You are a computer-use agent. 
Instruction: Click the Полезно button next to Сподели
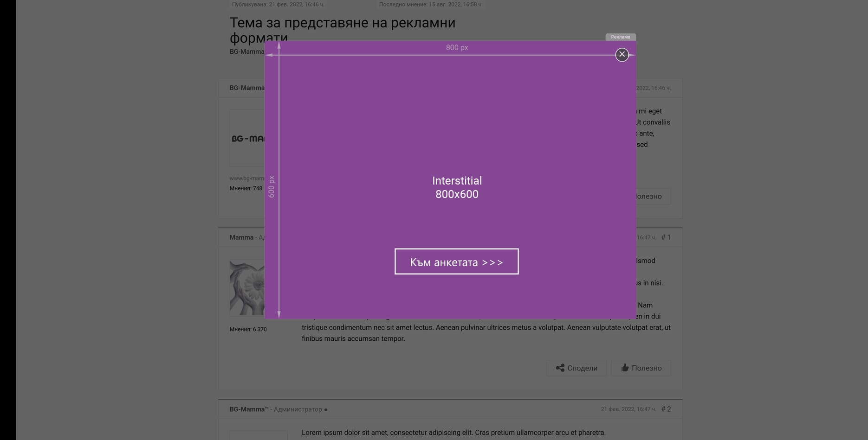click(641, 368)
